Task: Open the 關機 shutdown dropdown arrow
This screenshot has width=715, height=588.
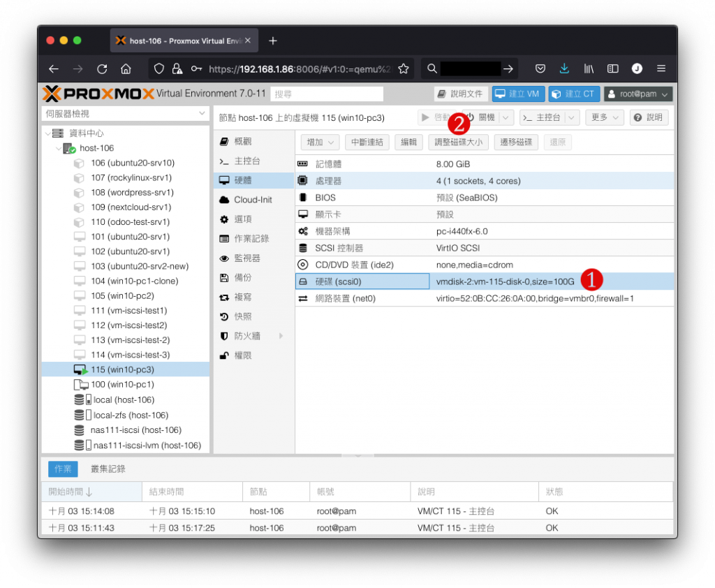Action: (506, 118)
